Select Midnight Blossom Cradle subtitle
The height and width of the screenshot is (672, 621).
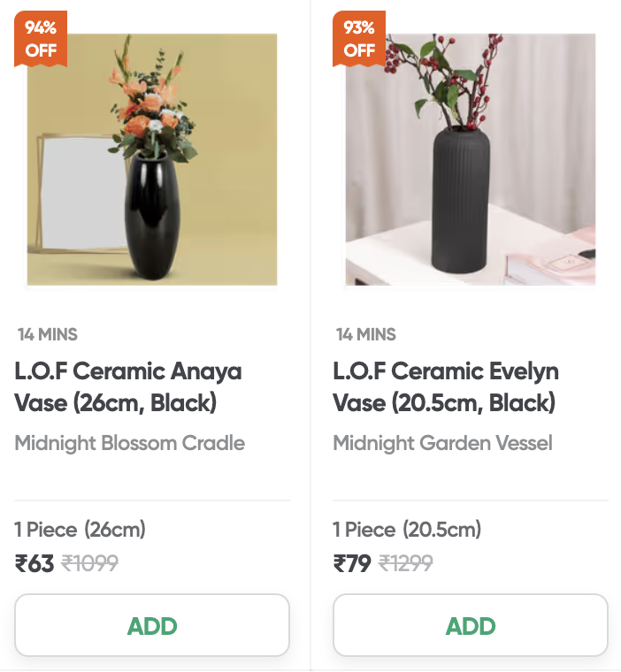[x=129, y=443]
